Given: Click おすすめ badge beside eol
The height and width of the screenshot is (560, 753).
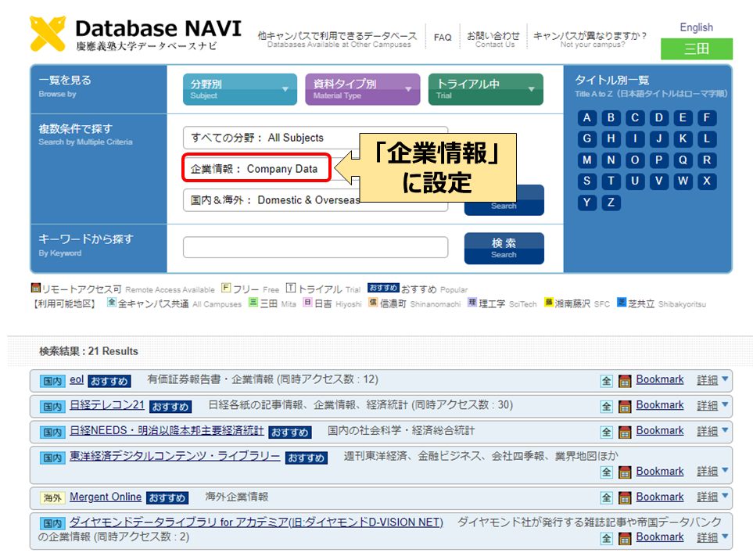Looking at the screenshot, I should [x=109, y=382].
